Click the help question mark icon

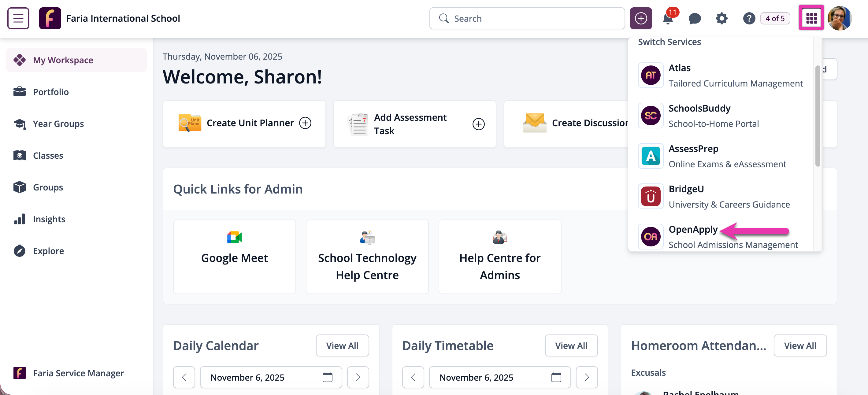click(x=749, y=19)
